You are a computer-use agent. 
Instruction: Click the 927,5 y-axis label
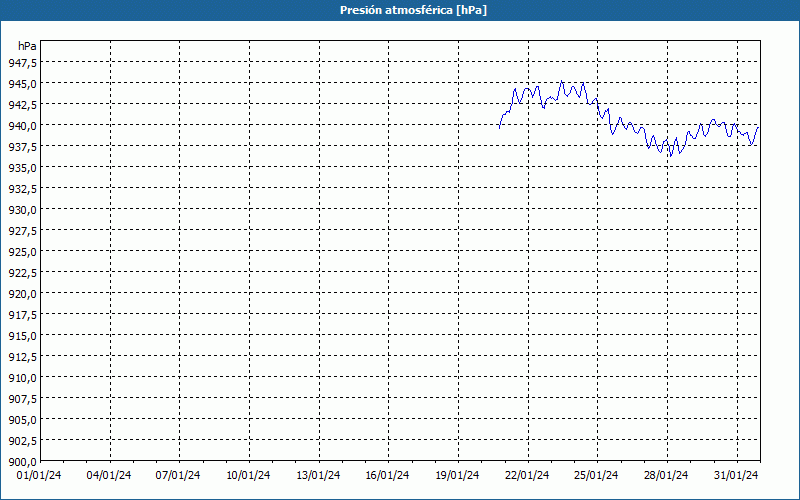pos(22,231)
